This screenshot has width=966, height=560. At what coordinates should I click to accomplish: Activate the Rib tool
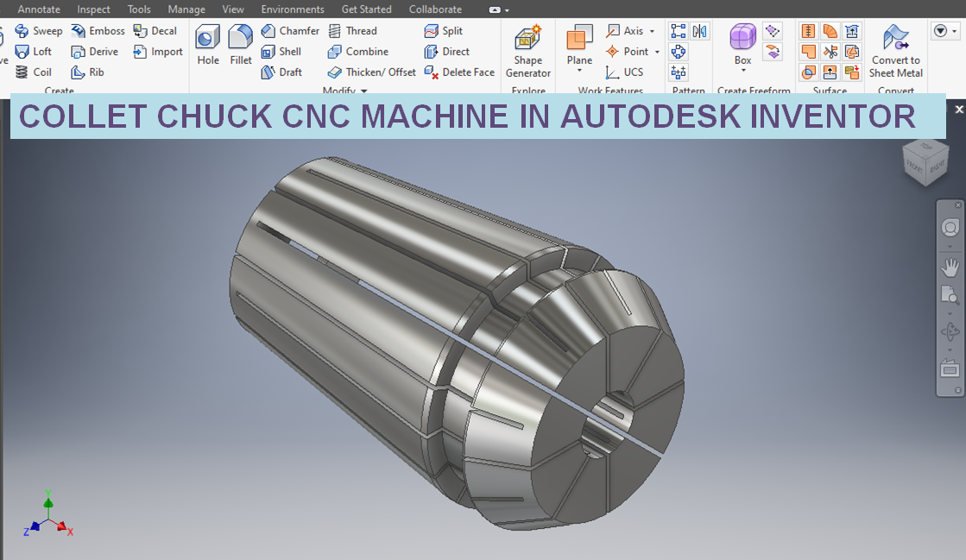click(x=87, y=72)
